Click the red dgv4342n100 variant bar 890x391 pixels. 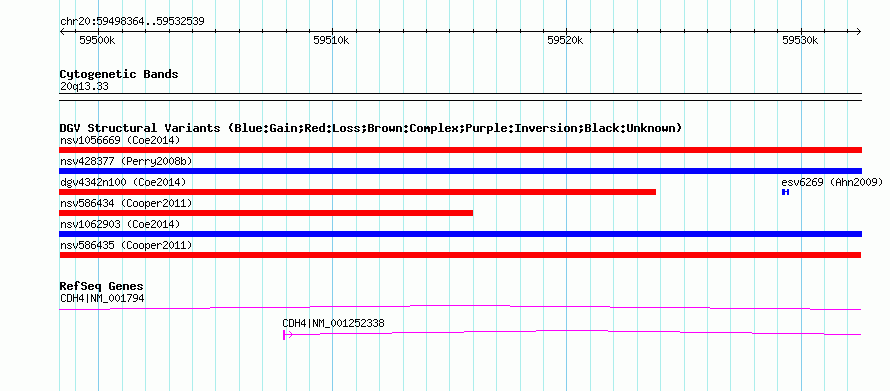(x=358, y=192)
